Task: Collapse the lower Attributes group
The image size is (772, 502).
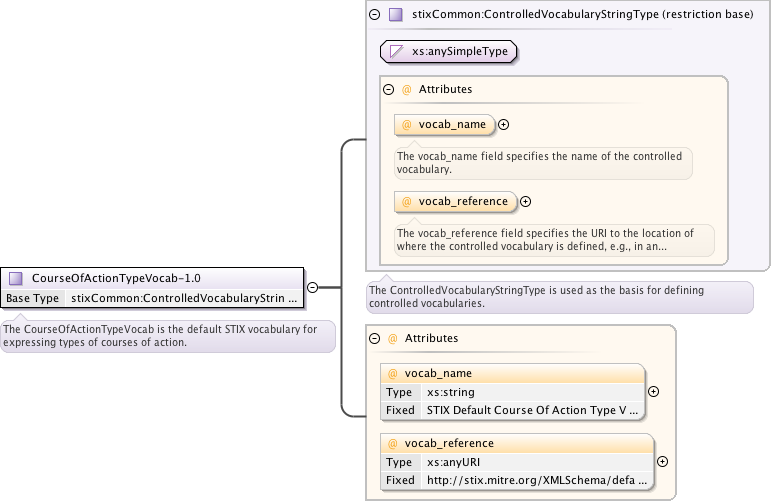Action: (x=375, y=339)
